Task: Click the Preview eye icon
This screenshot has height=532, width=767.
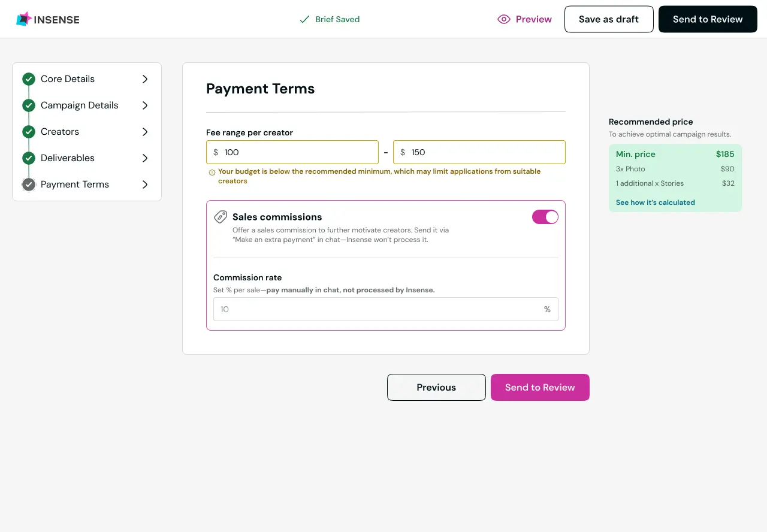Action: pyautogui.click(x=504, y=19)
